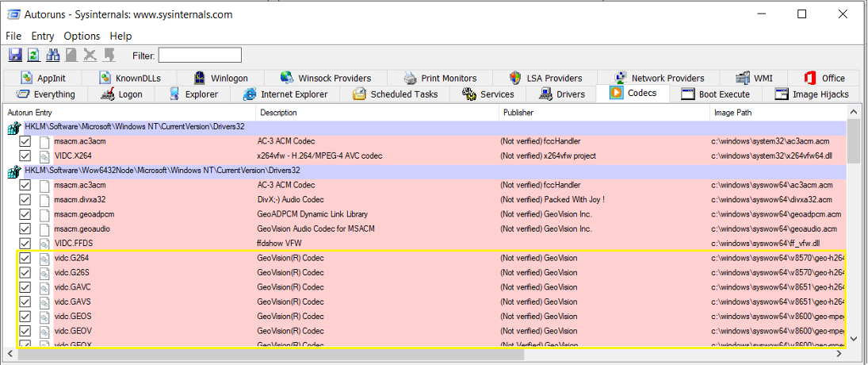The height and width of the screenshot is (365, 868).
Task: Click file icon of VIDC.FFDS entry
Action: [44, 243]
